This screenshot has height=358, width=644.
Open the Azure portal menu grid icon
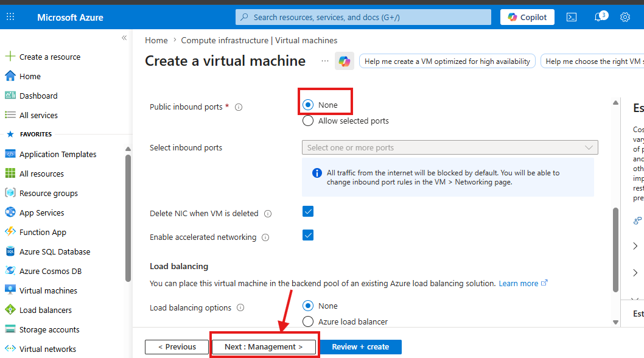[10, 17]
